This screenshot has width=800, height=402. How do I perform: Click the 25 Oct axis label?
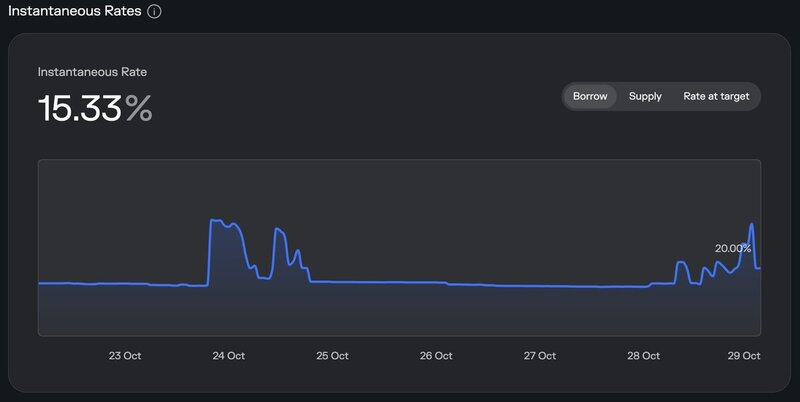pyautogui.click(x=332, y=355)
